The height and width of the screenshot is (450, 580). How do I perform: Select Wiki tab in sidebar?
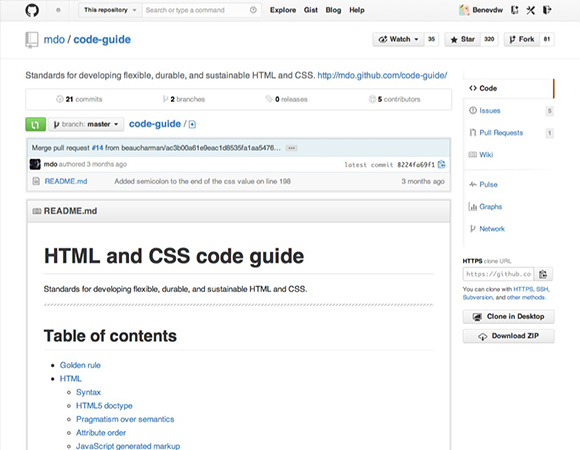[x=508, y=155]
